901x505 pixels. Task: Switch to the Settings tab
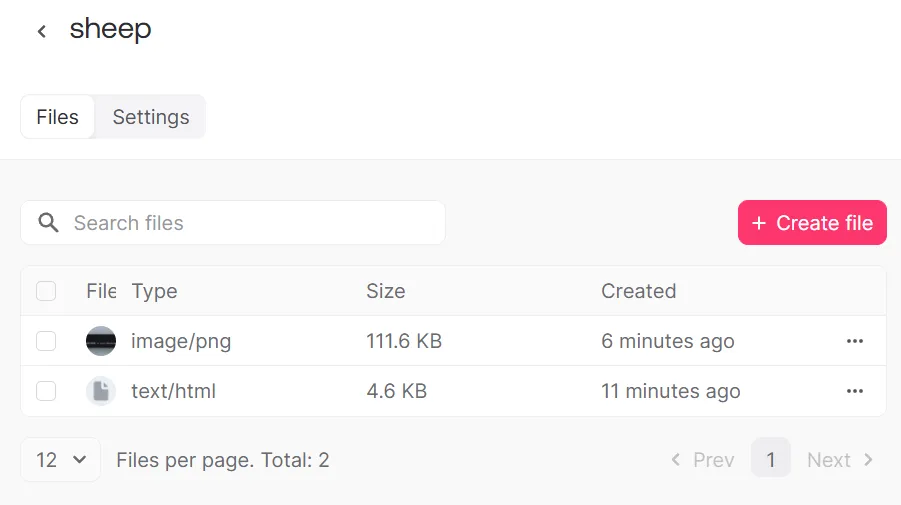point(151,117)
